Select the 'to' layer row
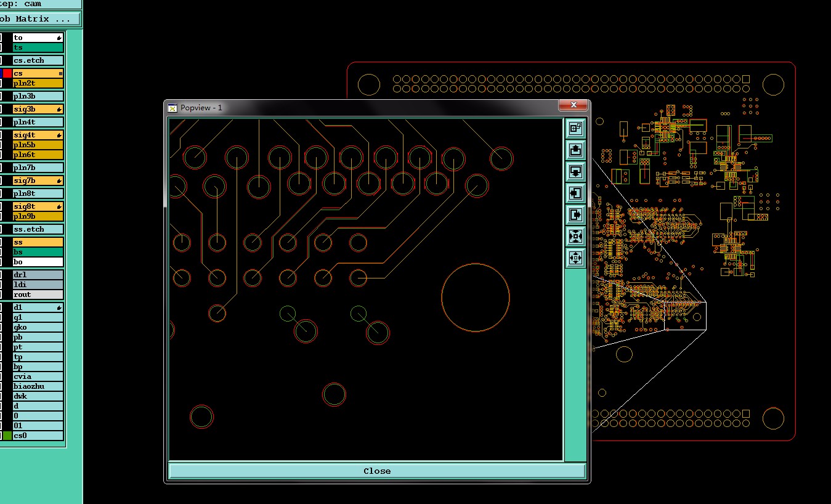Screen dimensions: 831x504 pyautogui.click(x=38, y=38)
